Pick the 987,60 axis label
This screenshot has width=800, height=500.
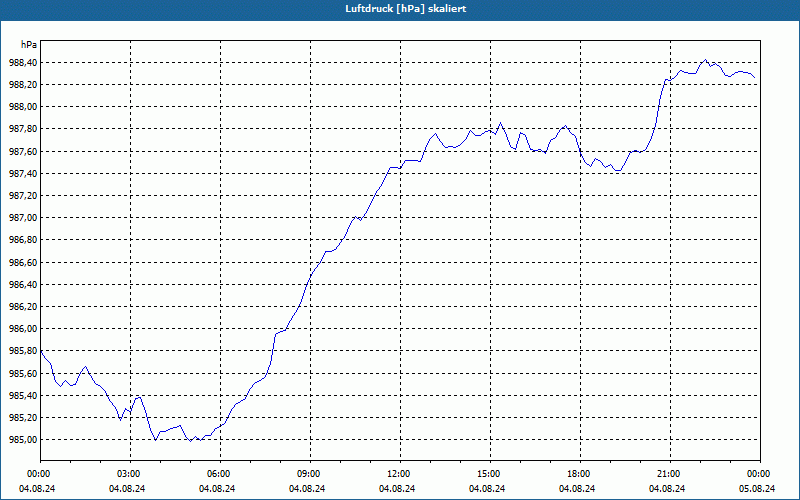pos(23,152)
